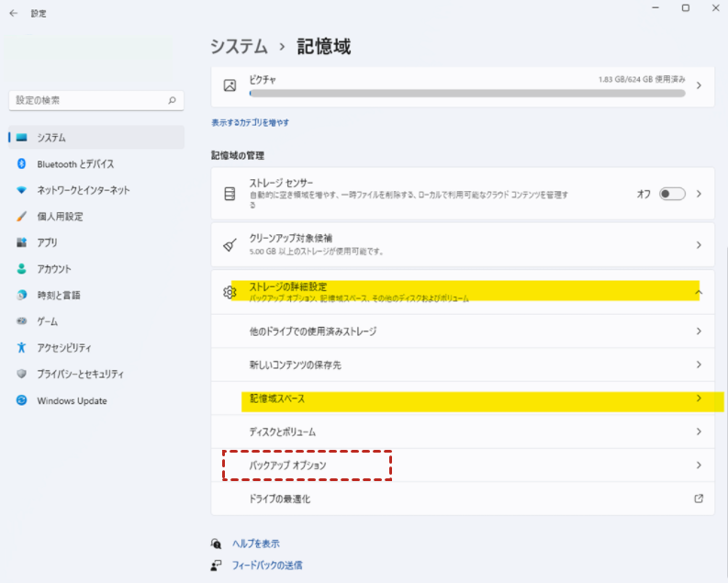
Task: Click the 設定の検索 search field
Action: (96, 100)
